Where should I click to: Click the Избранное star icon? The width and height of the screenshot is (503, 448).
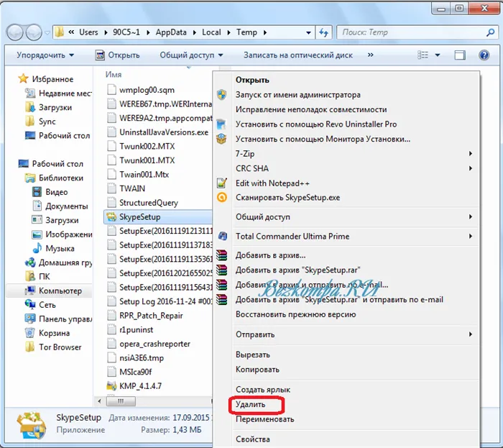pyautogui.click(x=23, y=78)
